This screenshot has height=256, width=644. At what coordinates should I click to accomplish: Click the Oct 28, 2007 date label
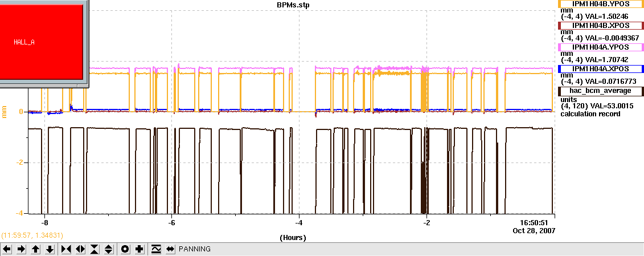534,230
